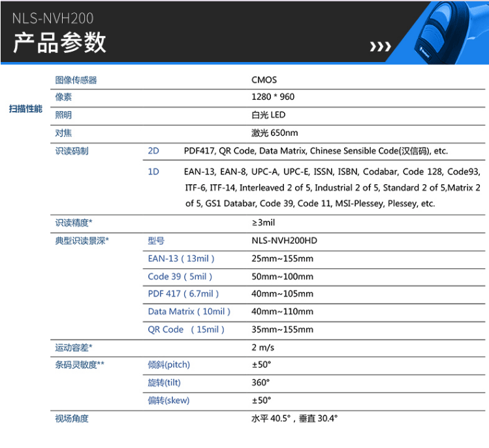Click the PDF417, QR Code symbology line
The height and width of the screenshot is (448, 489).
pyautogui.click(x=315, y=151)
